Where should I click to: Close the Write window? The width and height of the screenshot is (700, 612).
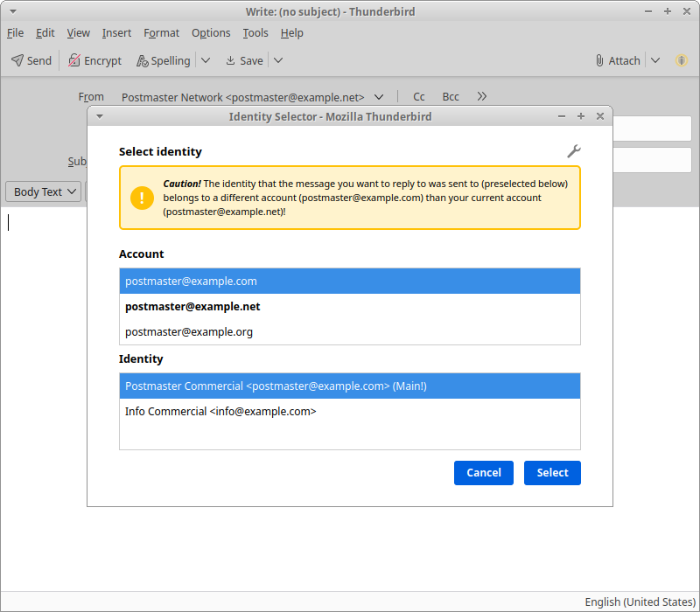point(687,11)
